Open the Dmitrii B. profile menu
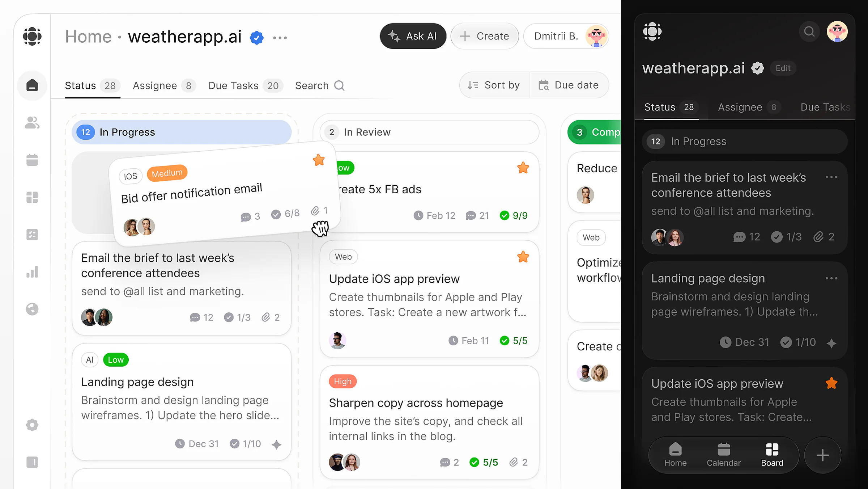Image resolution: width=868 pixels, height=489 pixels. tap(566, 36)
